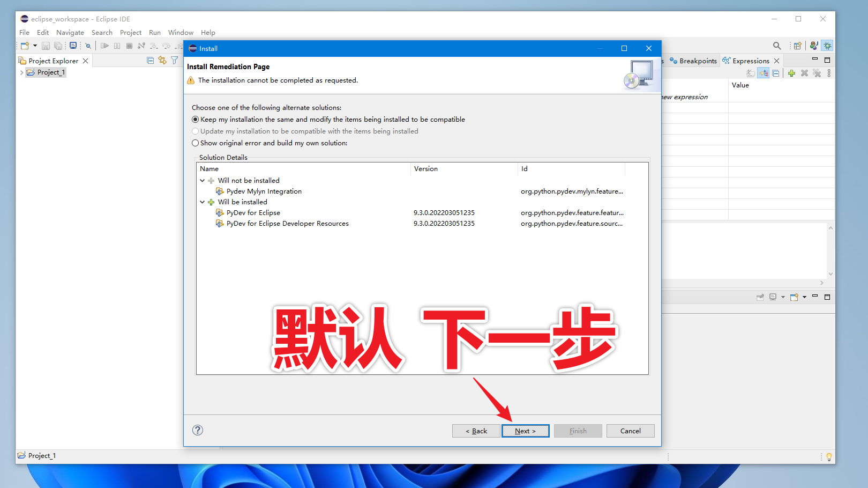Click the Version column header

point(464,169)
